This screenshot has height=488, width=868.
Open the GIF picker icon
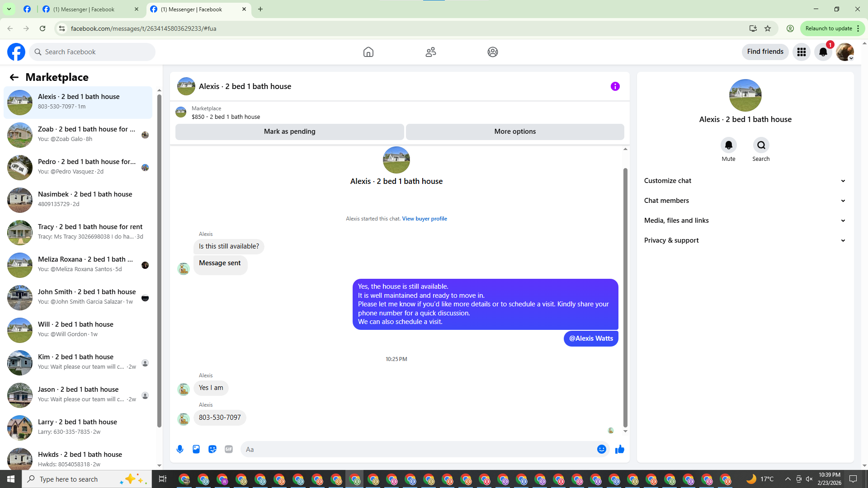click(229, 449)
